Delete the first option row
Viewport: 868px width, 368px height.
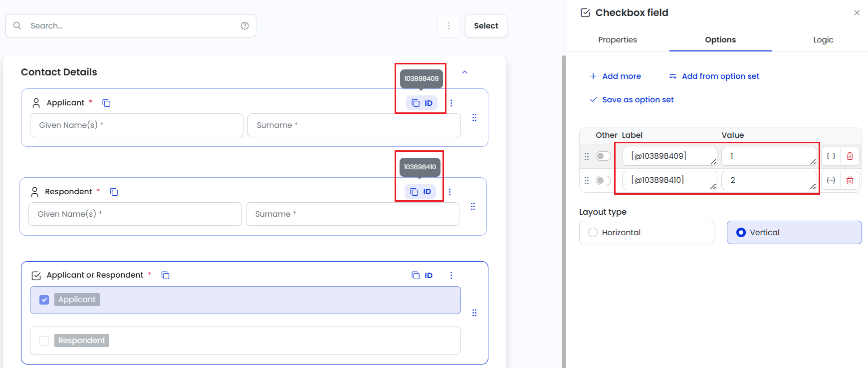click(850, 156)
